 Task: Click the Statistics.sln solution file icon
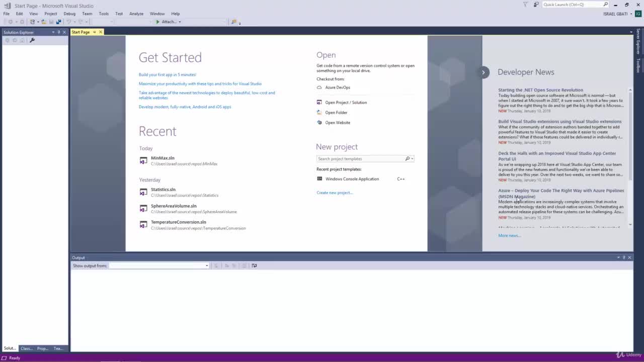[x=143, y=193]
